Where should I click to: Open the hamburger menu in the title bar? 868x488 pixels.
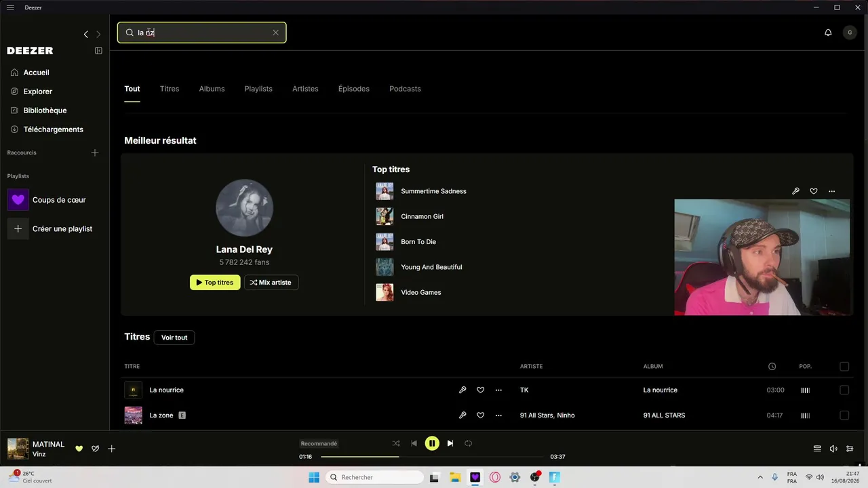(x=10, y=7)
